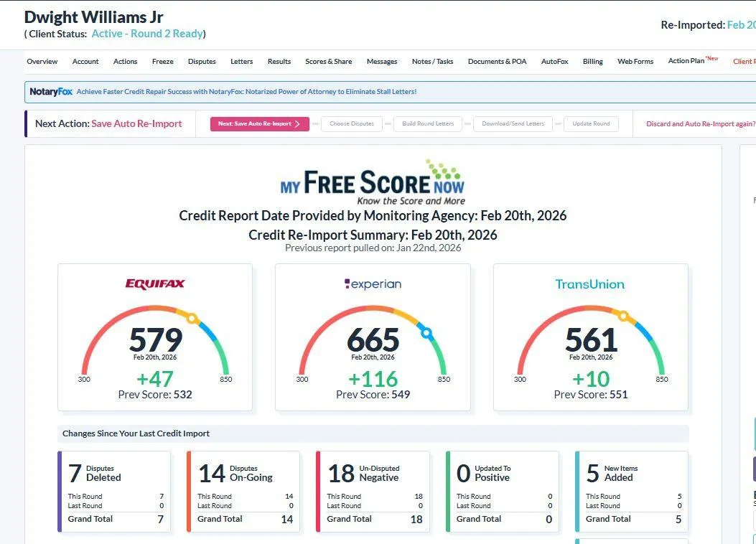View the Results tab

click(279, 61)
